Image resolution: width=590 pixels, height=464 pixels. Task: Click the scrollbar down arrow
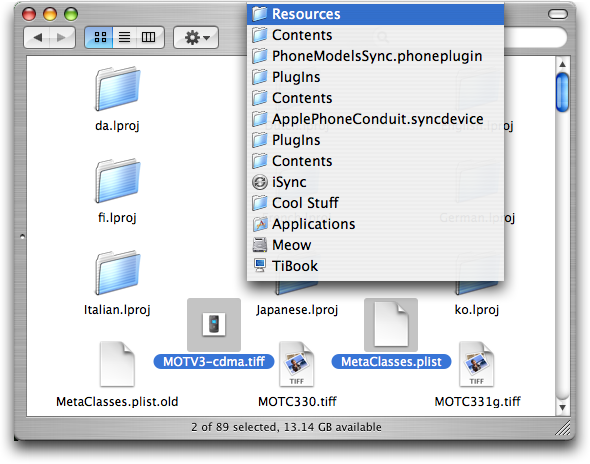(563, 408)
